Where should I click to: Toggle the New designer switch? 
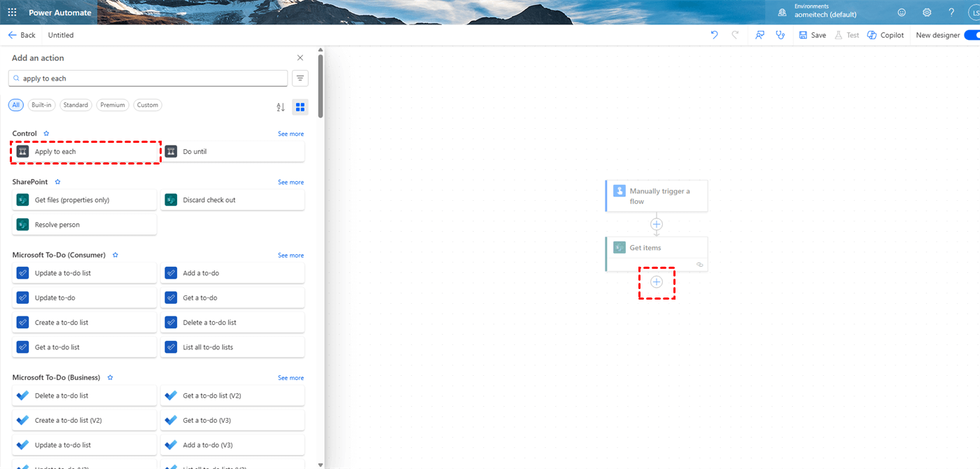tap(972, 35)
